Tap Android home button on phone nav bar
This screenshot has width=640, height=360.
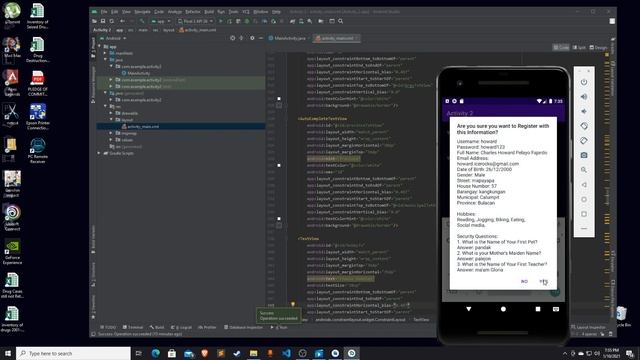[x=503, y=309]
